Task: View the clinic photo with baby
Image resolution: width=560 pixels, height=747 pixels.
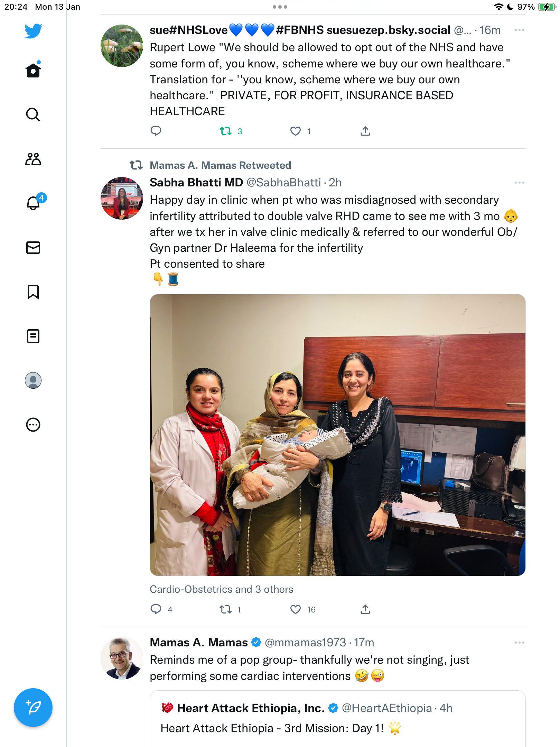Action: coord(337,435)
